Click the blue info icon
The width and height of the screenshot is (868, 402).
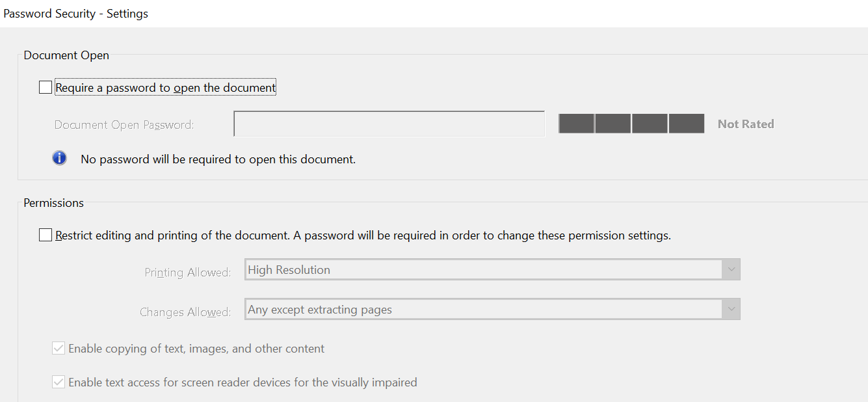click(x=59, y=158)
